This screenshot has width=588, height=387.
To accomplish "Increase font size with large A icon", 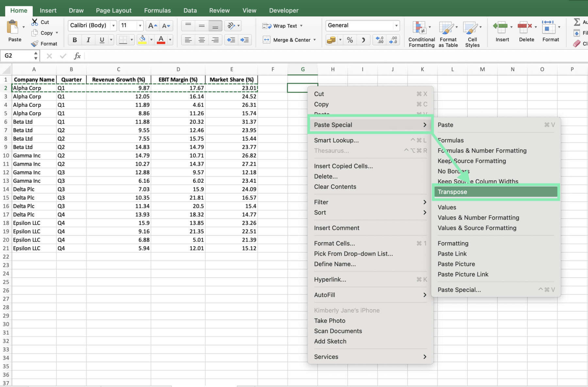I will [152, 25].
